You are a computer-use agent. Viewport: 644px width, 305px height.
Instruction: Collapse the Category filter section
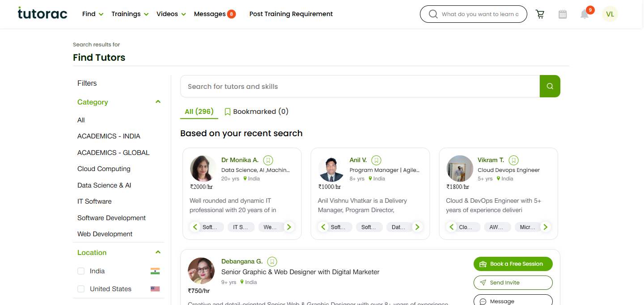click(158, 102)
